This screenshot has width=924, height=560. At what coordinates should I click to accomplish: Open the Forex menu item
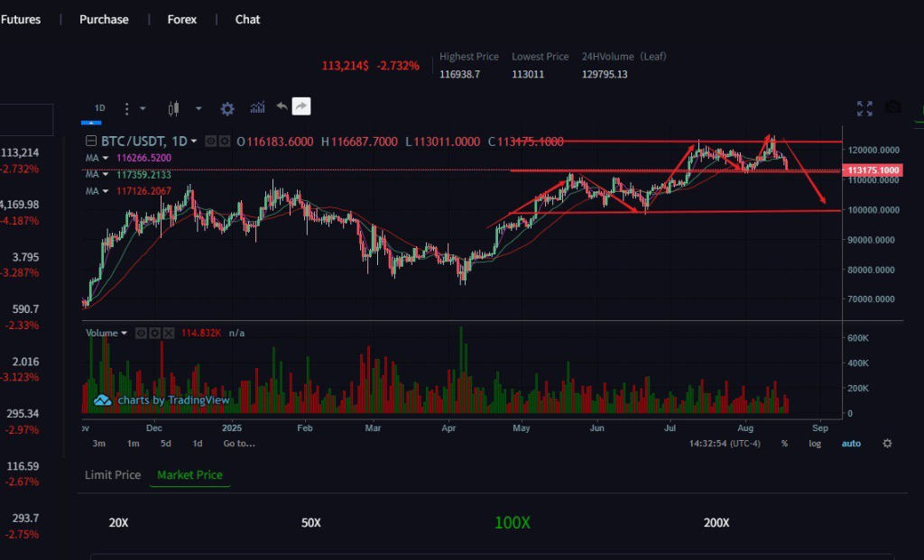tap(181, 19)
